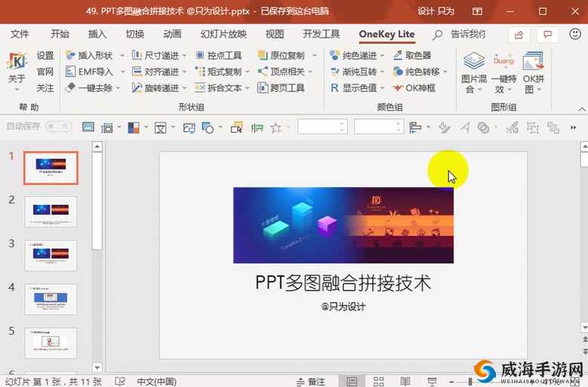Click 纯色递进 solid color progression

coord(353,55)
